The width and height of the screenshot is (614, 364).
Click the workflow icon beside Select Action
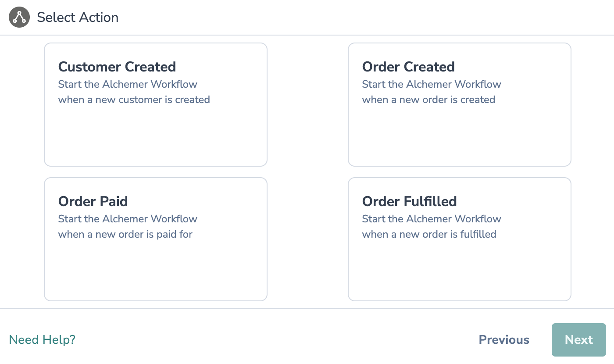coord(19,18)
